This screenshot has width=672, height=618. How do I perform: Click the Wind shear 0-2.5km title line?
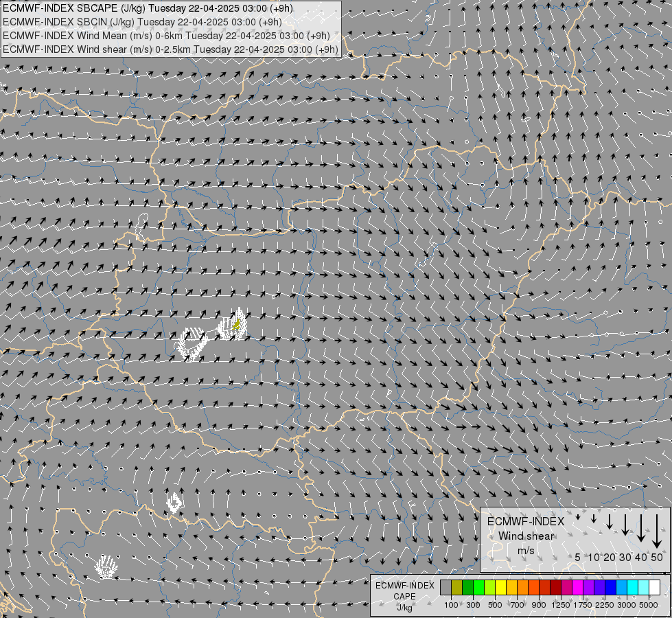[x=170, y=49]
